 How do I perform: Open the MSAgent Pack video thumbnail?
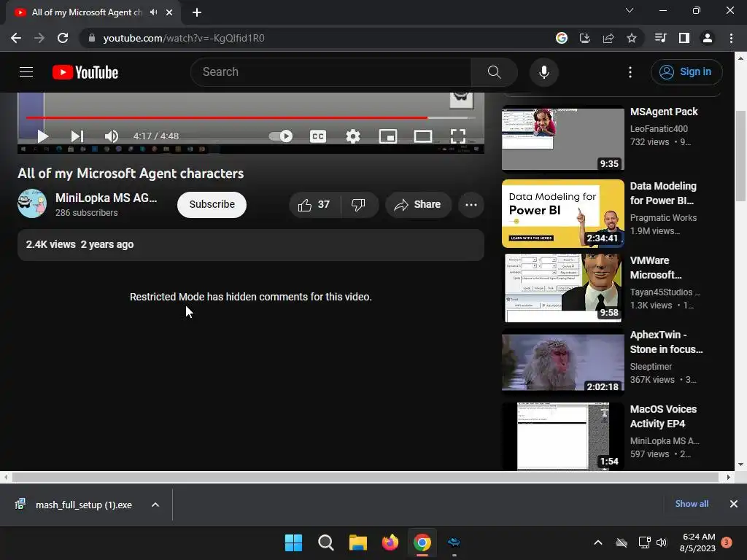562,139
